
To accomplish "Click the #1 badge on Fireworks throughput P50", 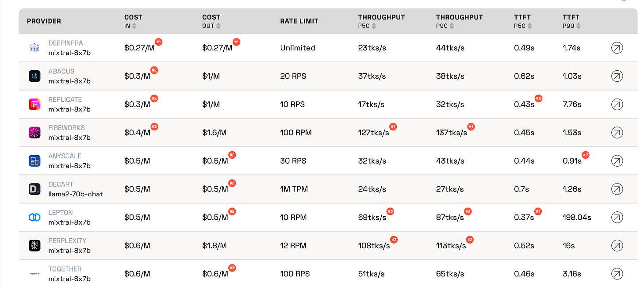I will 393,127.
